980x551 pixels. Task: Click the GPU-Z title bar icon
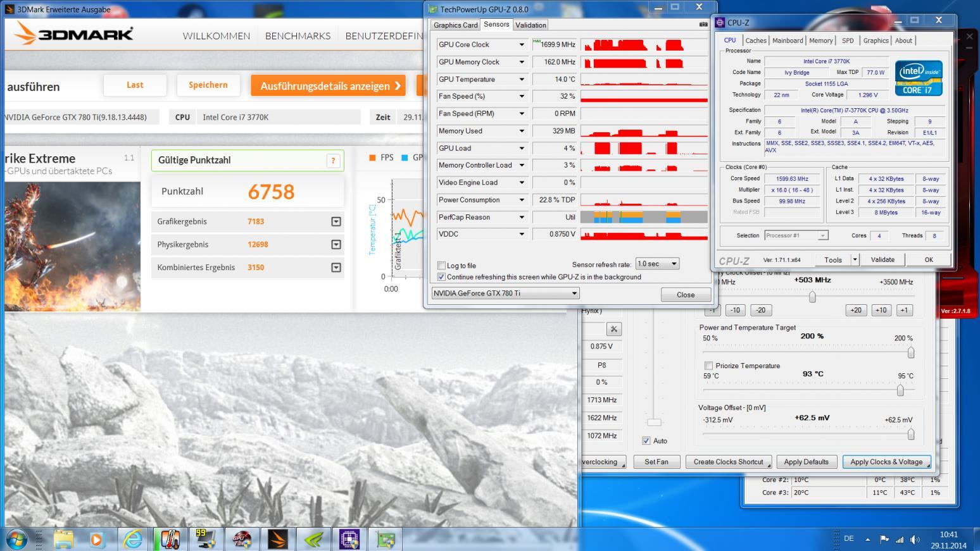pyautogui.click(x=433, y=9)
